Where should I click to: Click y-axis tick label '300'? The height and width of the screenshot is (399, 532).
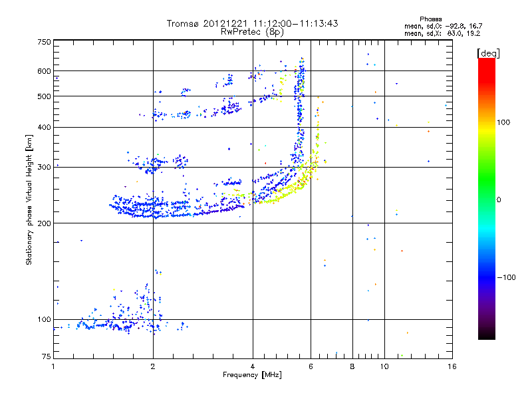pos(44,167)
